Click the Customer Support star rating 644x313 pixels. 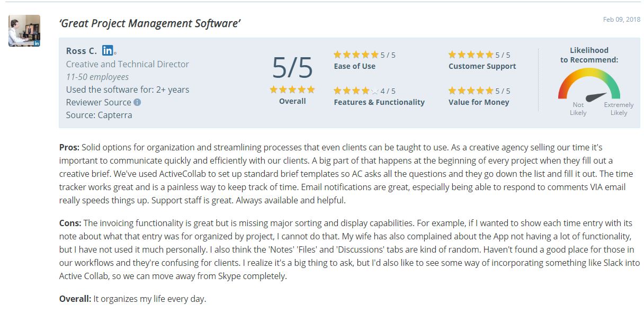click(x=470, y=55)
